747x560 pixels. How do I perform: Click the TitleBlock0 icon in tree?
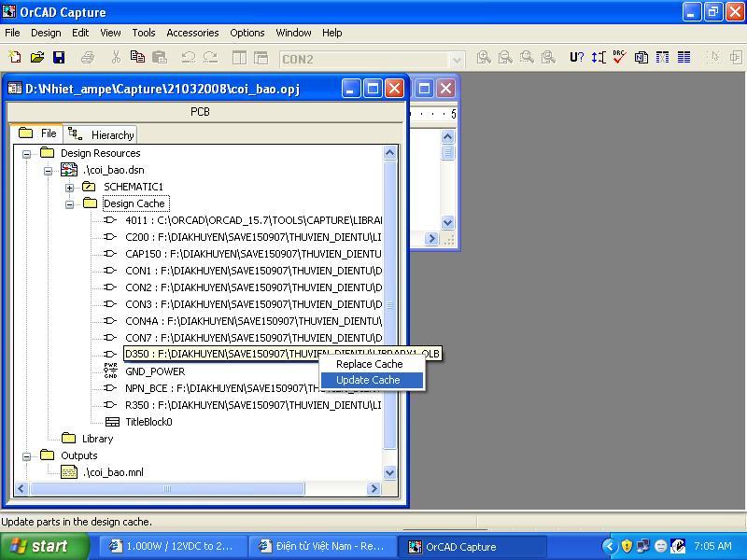click(x=112, y=422)
